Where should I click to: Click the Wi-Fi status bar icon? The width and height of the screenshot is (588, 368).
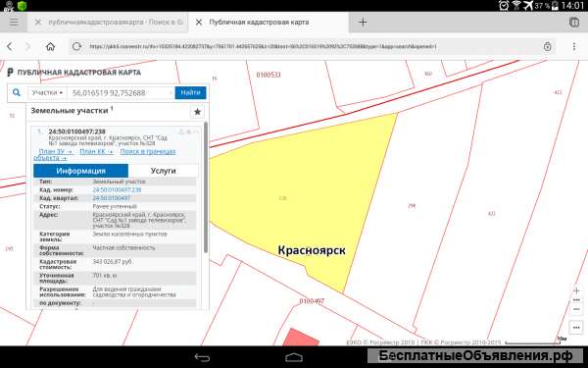516,5
